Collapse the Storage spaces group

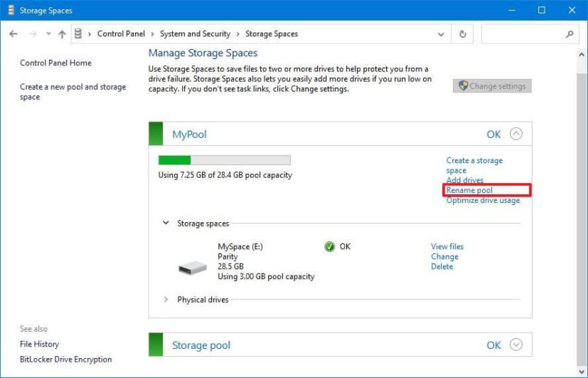[x=166, y=224]
